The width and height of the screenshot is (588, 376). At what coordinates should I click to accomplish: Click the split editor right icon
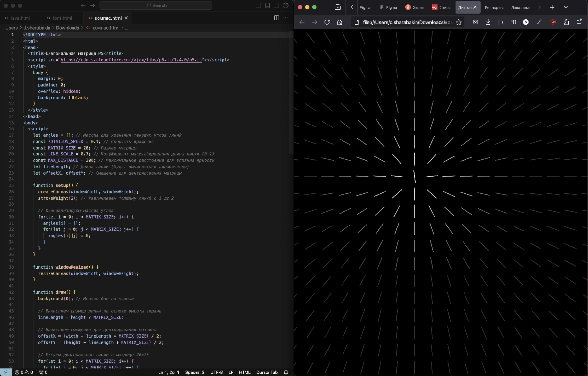[x=276, y=18]
